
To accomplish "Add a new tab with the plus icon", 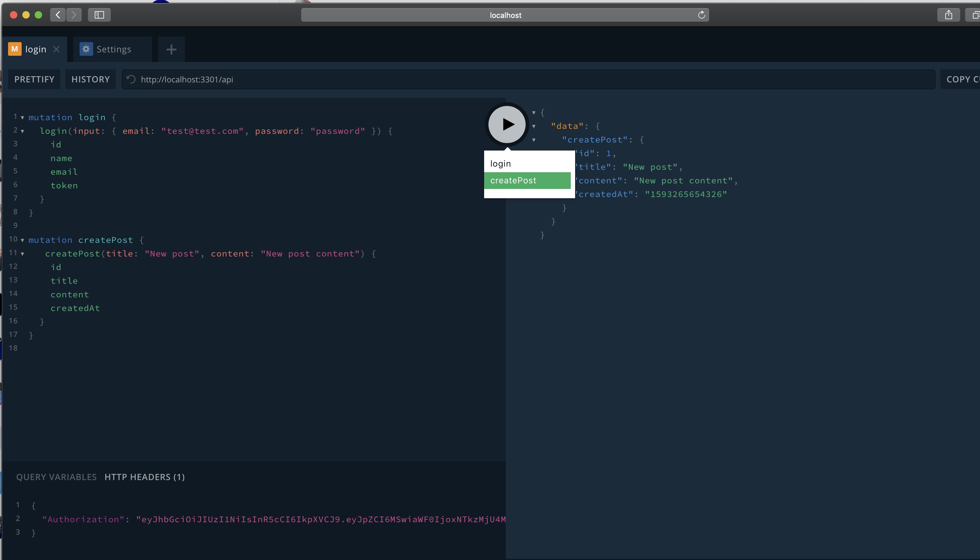I will point(171,49).
